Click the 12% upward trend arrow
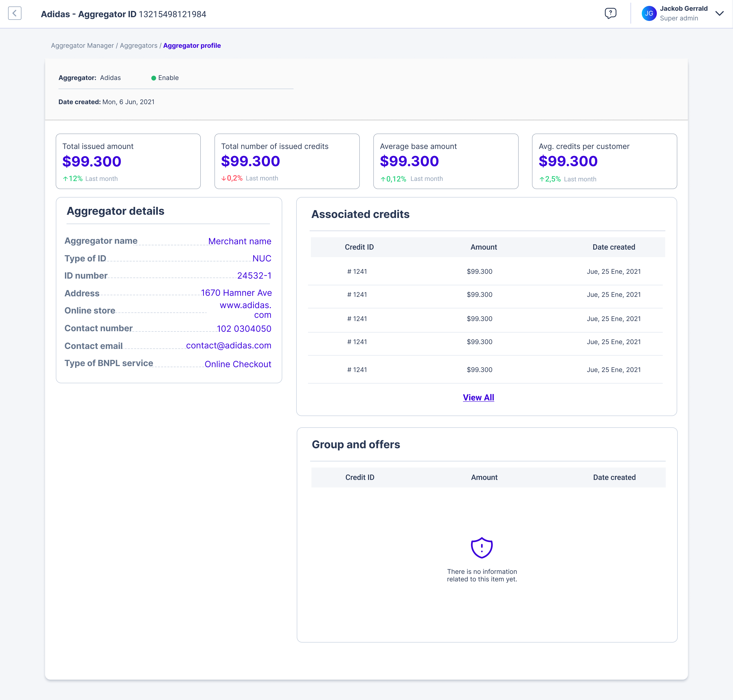 point(66,179)
